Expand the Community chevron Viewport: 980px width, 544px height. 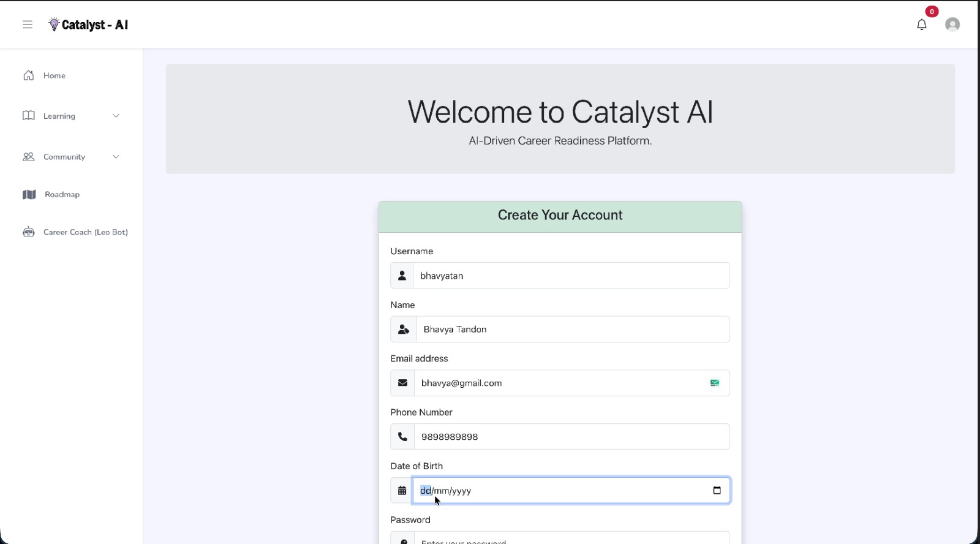116,157
